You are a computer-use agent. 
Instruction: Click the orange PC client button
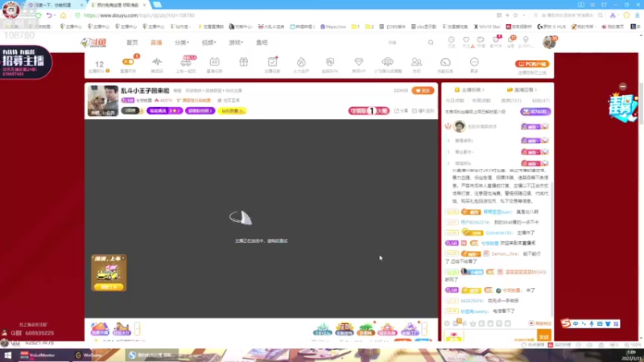tap(532, 64)
